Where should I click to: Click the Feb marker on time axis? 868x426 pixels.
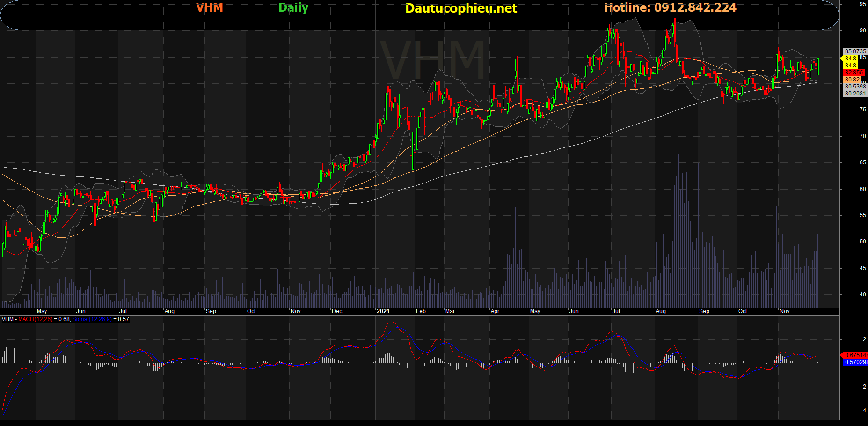click(x=421, y=311)
